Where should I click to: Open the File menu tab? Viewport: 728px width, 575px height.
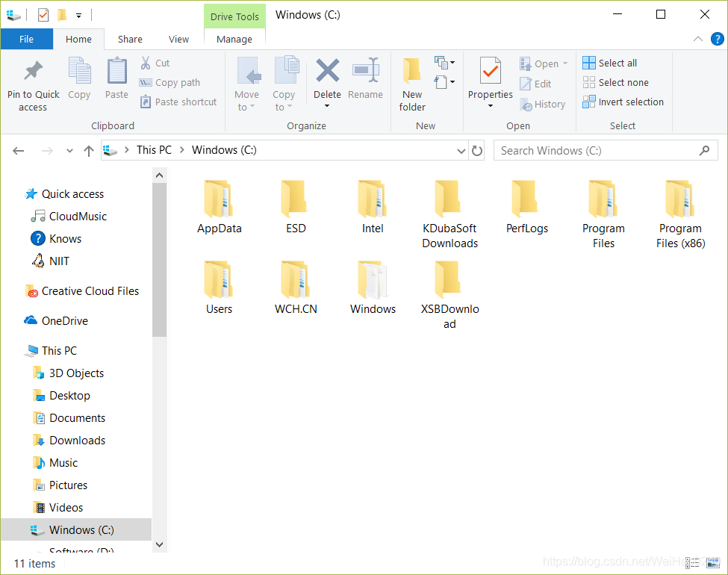pos(26,39)
